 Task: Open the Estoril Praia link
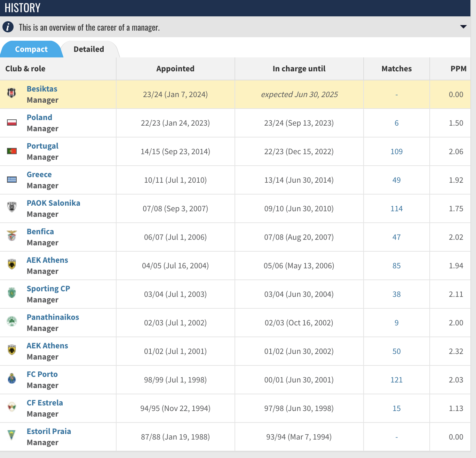(x=49, y=431)
